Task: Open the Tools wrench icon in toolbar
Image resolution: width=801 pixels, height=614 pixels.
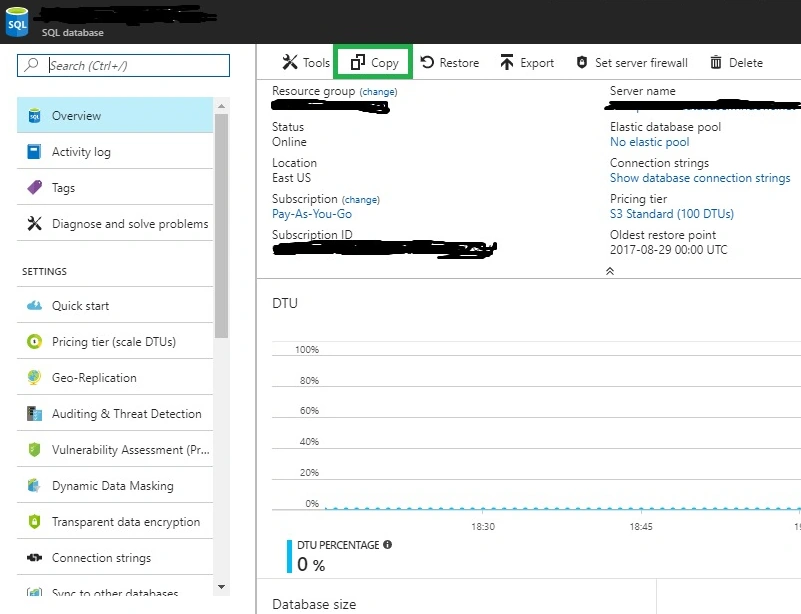Action: 290,62
